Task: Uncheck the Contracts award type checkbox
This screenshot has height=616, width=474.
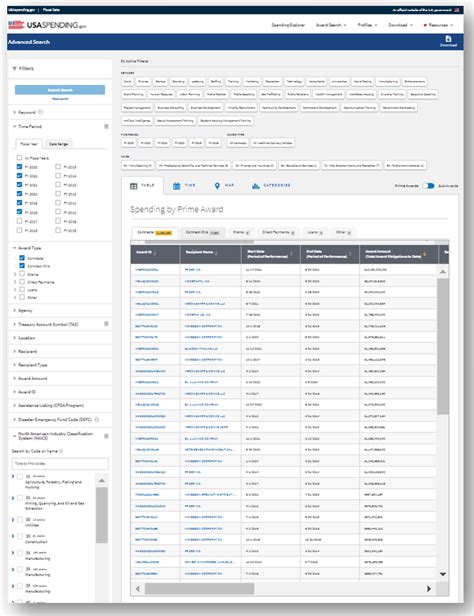Action: tap(22, 258)
